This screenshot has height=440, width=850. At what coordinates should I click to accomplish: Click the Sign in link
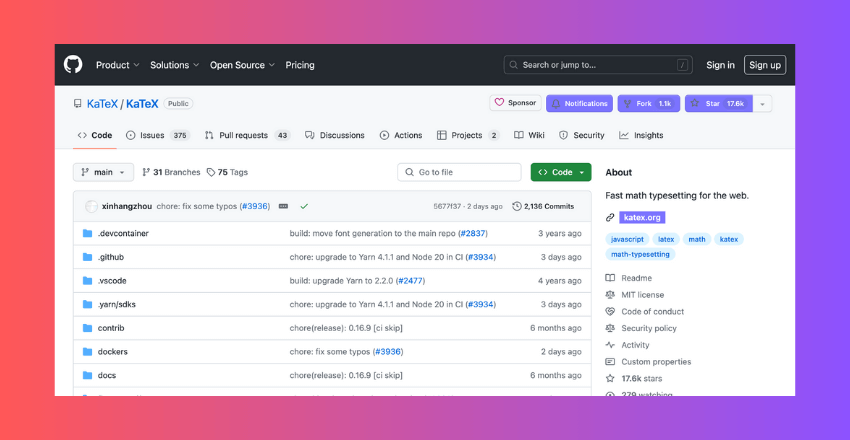pos(720,65)
